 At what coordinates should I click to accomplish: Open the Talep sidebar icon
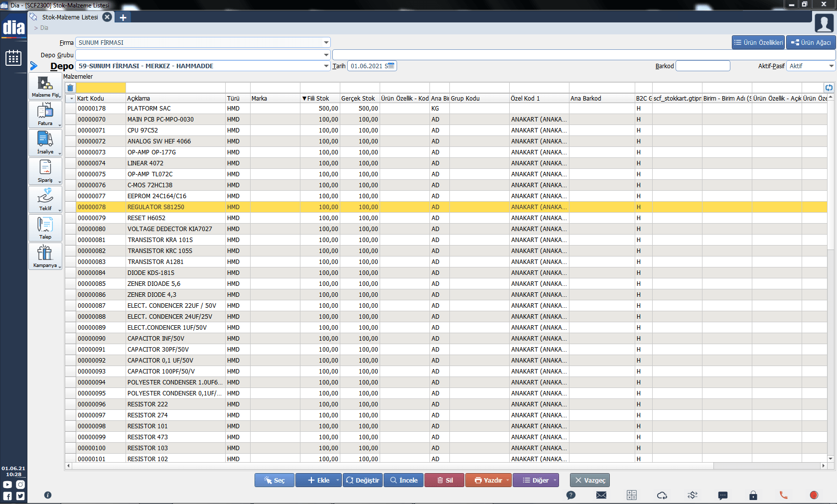tap(45, 228)
